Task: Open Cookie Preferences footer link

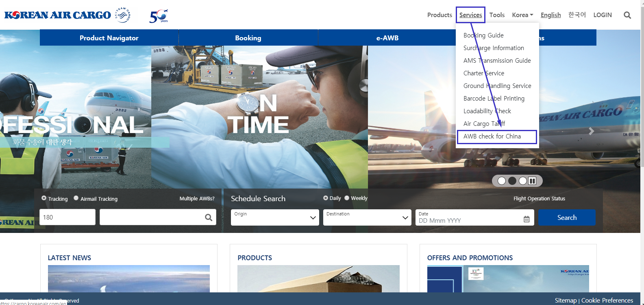Action: coord(607,301)
